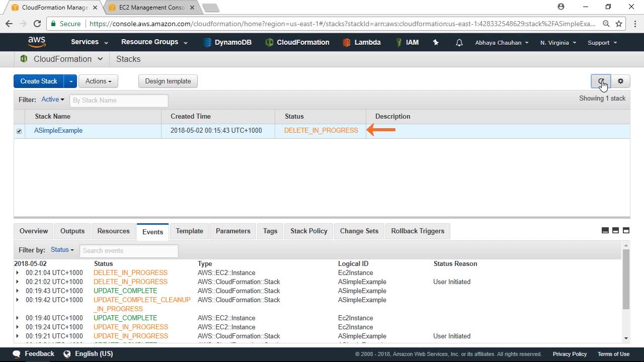Image resolution: width=644 pixels, height=362 pixels.
Task: Click the CloudFormation service cube icon
Action: pos(24,59)
